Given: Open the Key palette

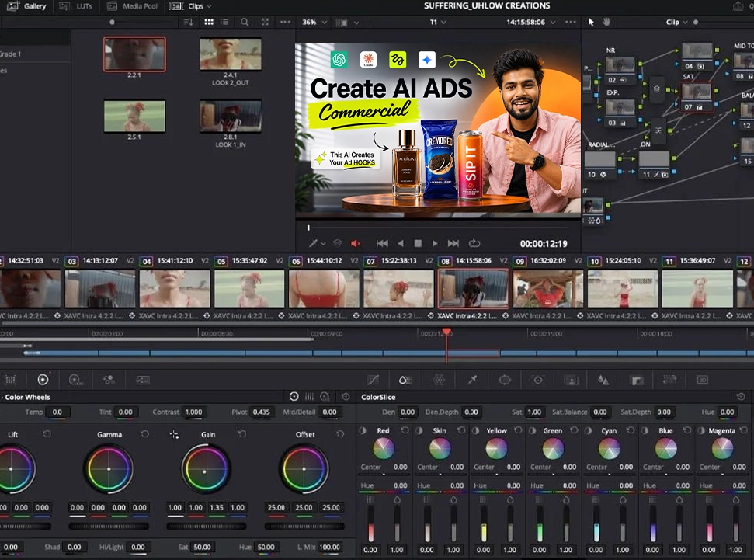Looking at the screenshot, I should [x=638, y=381].
